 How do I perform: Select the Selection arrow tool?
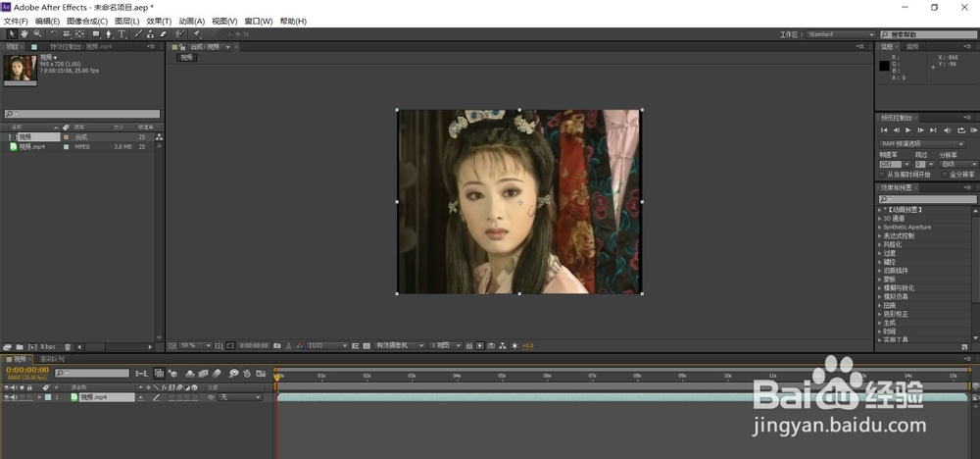12,33
